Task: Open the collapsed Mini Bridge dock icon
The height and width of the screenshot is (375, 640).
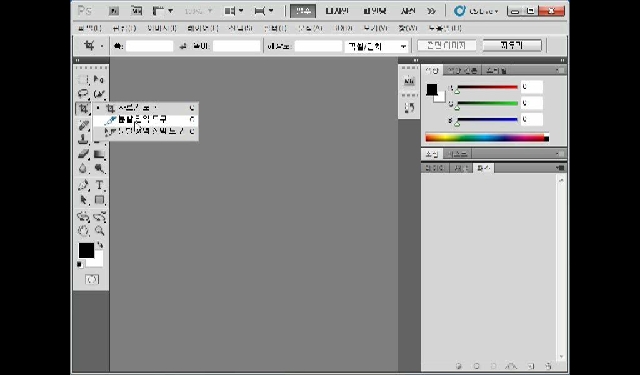Action: click(x=409, y=82)
